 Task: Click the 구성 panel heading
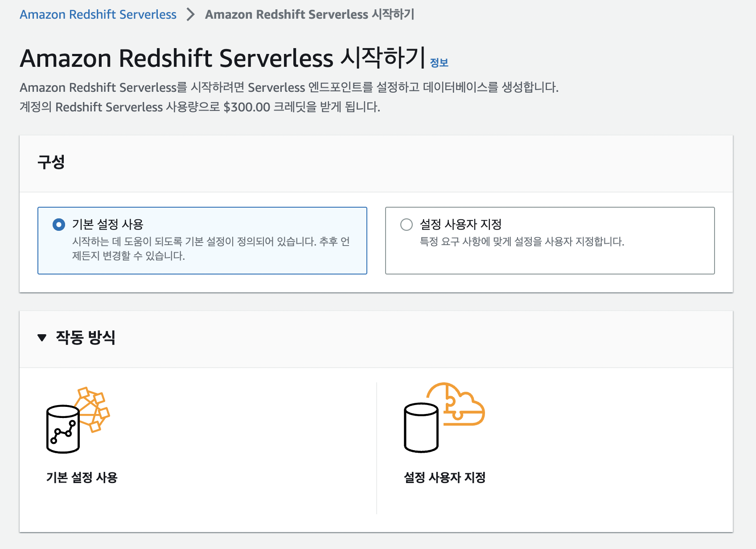51,162
